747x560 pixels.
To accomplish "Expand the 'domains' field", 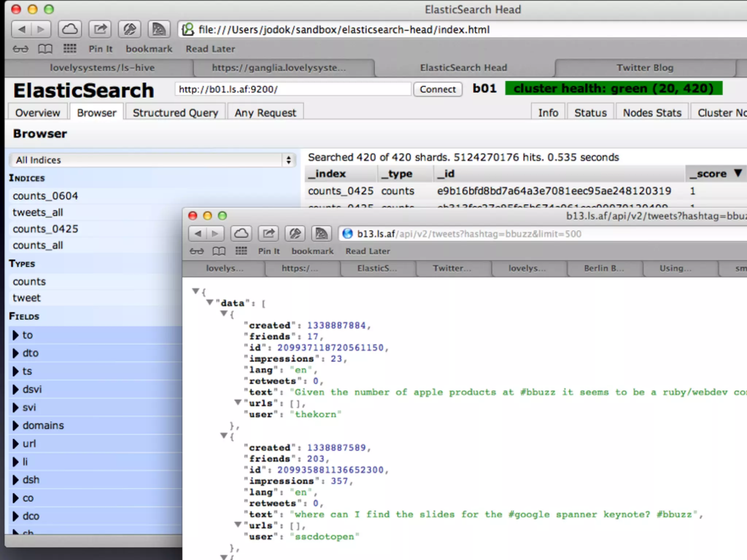I will pos(16,425).
